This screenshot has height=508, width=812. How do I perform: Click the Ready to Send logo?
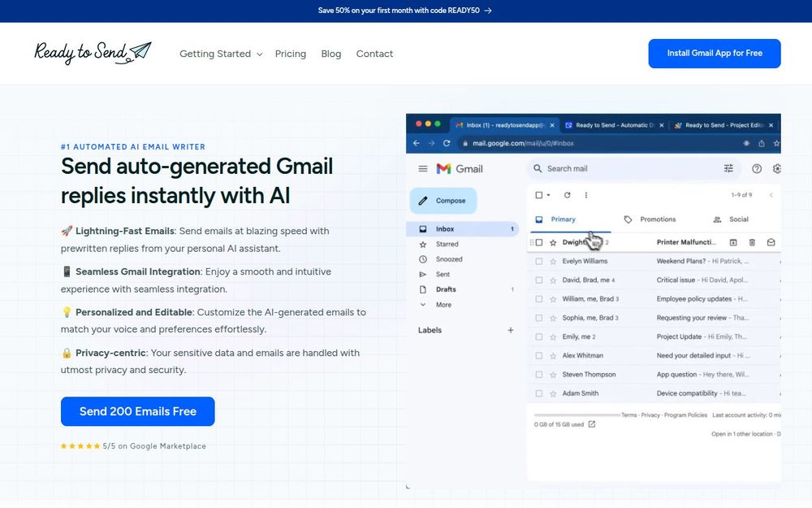tap(93, 53)
